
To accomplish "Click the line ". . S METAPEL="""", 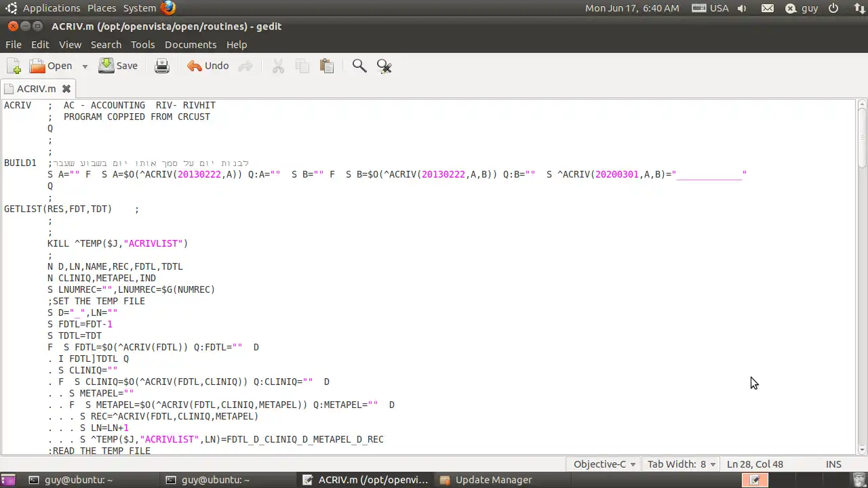I will tap(91, 393).
